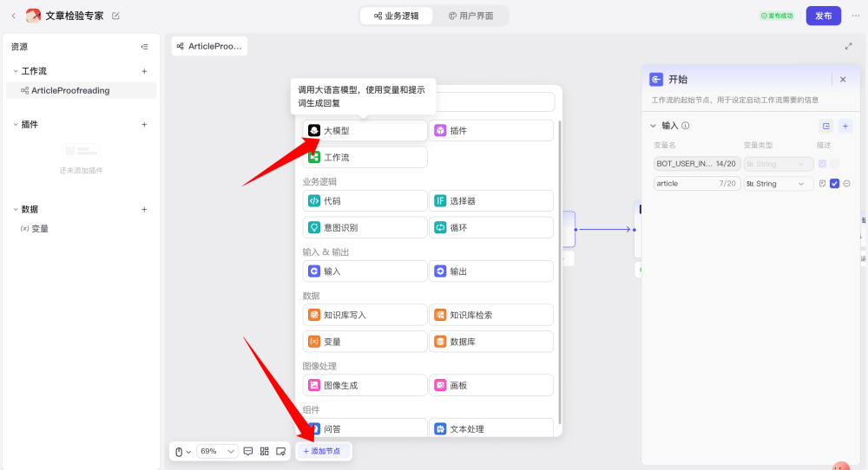Toggle the required checkbox for article
The width and height of the screenshot is (868, 470).
(x=835, y=184)
